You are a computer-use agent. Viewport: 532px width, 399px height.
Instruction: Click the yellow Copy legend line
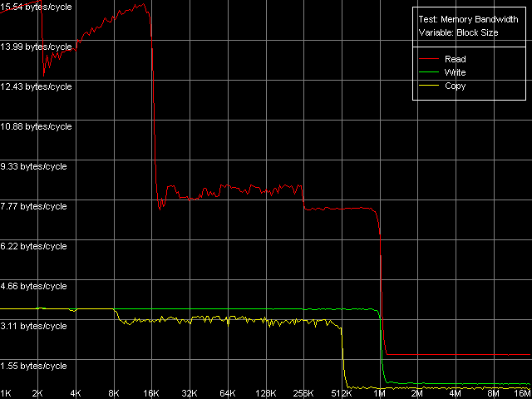(429, 86)
